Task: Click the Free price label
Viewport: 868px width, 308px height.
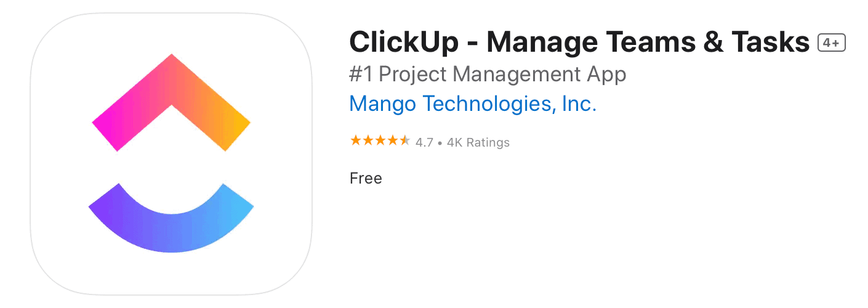Action: tap(366, 179)
